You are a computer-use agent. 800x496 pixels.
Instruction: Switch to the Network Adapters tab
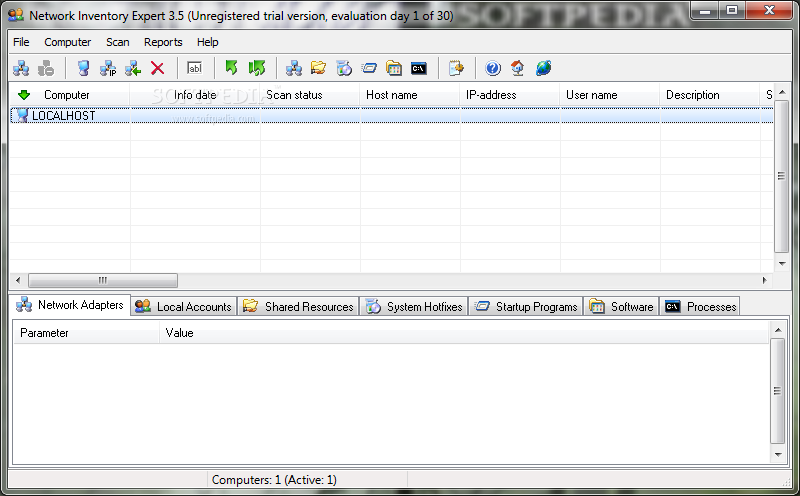click(x=70, y=305)
